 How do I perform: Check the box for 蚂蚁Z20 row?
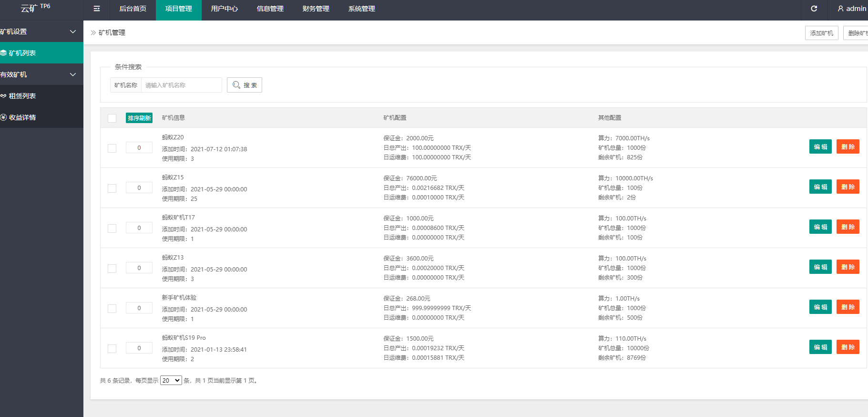coord(112,148)
